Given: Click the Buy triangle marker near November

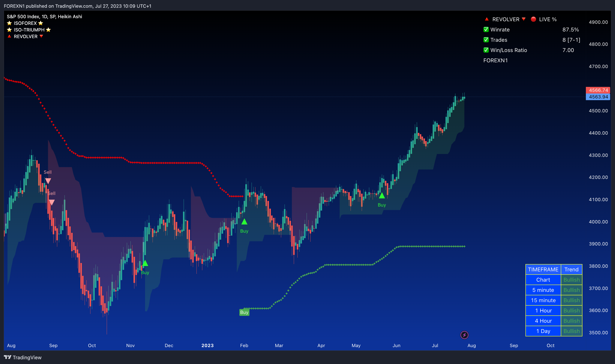Looking at the screenshot, I should pos(145,263).
